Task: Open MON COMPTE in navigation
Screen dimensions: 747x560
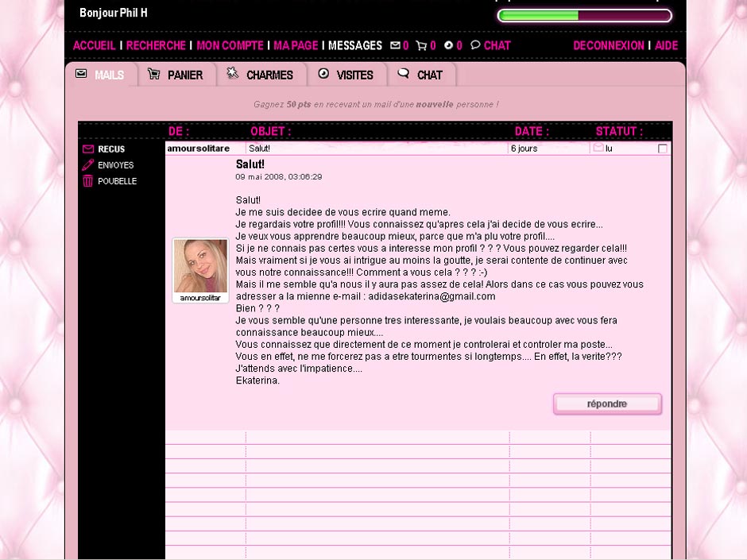Action: point(230,45)
